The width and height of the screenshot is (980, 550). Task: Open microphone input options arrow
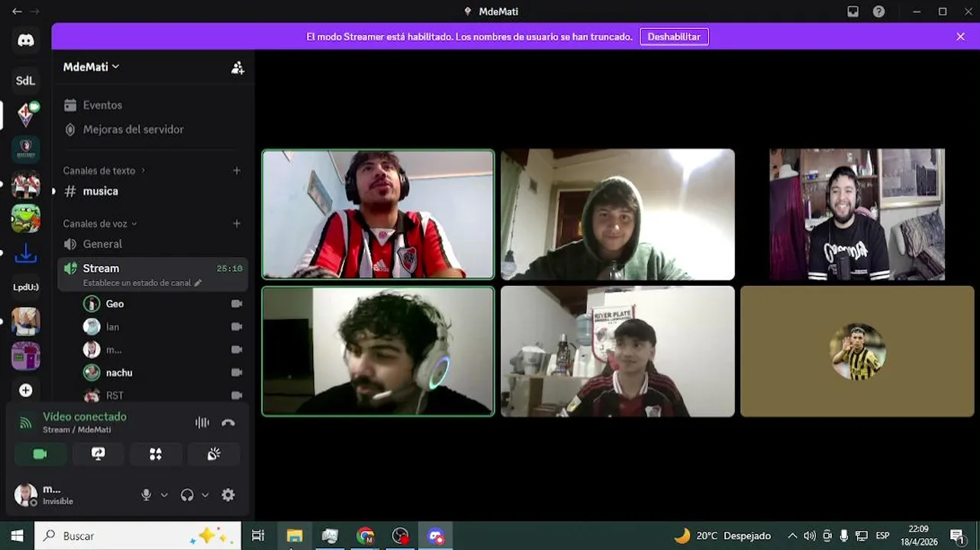pyautogui.click(x=164, y=495)
